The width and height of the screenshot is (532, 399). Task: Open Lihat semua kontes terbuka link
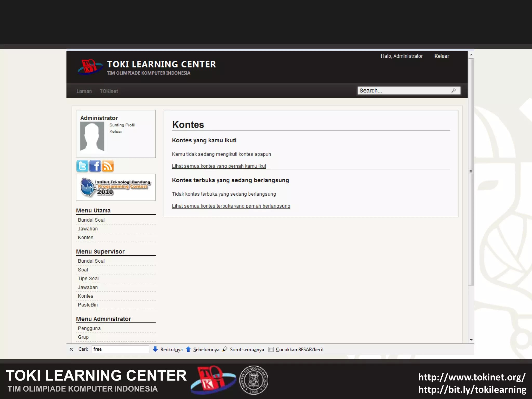(x=231, y=206)
